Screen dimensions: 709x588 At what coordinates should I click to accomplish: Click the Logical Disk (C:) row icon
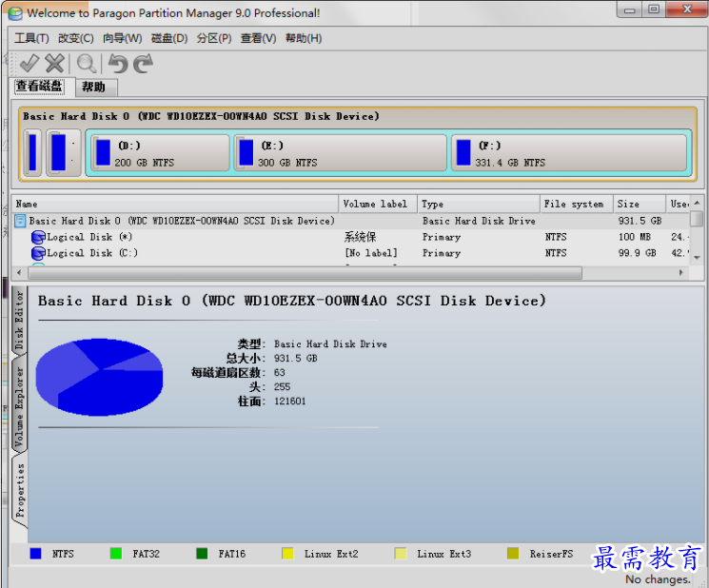point(38,253)
